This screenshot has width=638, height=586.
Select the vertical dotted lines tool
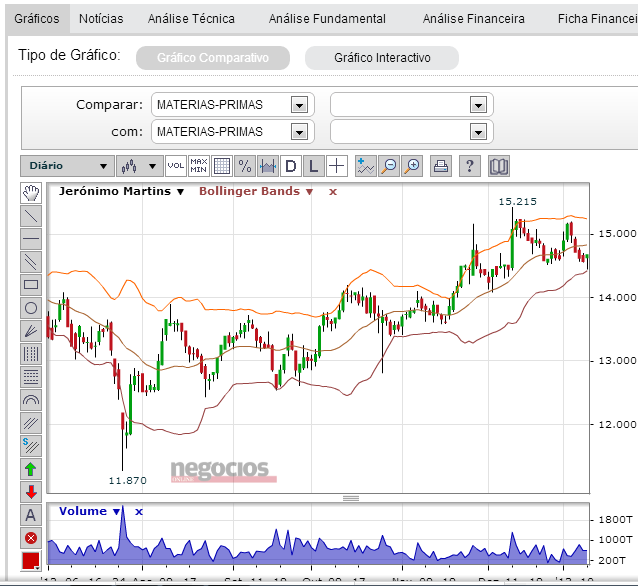click(x=31, y=354)
